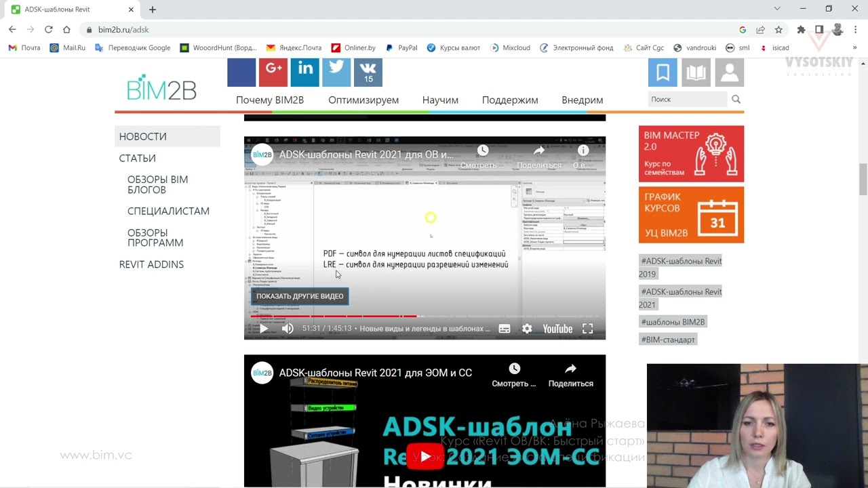Click the Facebook share square
Image resolution: width=868 pixels, height=488 pixels.
coord(241,73)
